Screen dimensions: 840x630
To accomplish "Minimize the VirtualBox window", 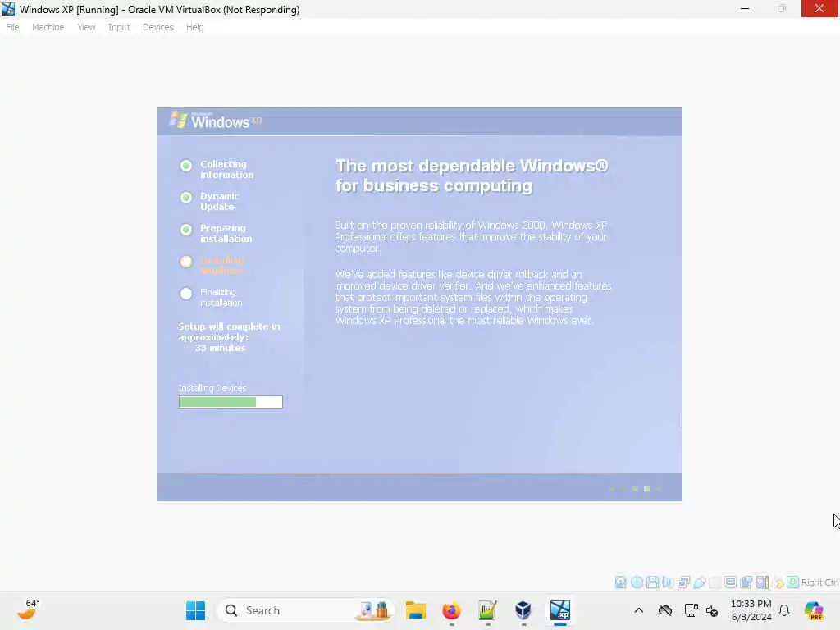I will click(745, 9).
